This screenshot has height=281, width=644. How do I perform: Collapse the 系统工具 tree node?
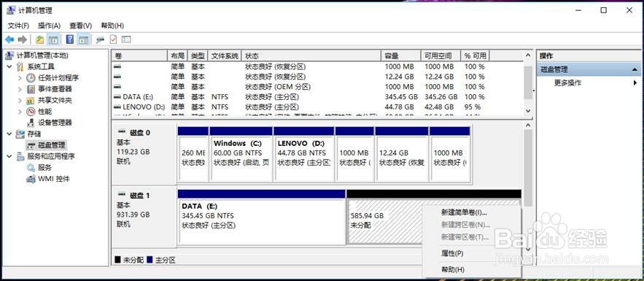[x=9, y=66]
